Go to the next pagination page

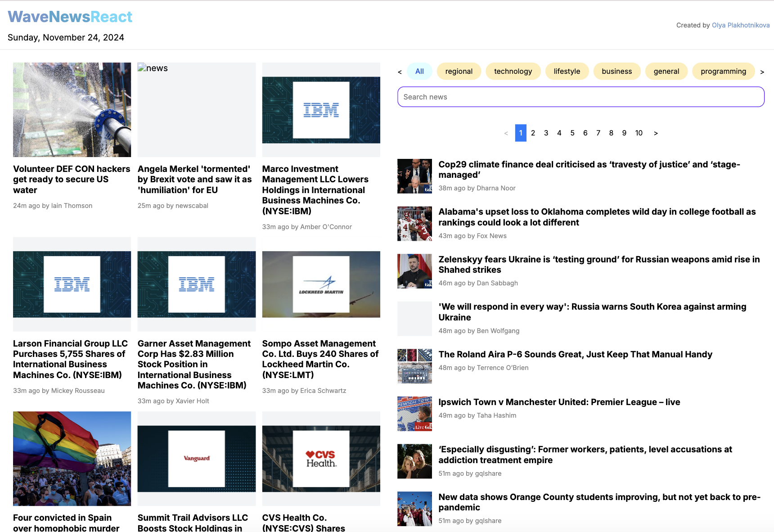pyautogui.click(x=656, y=133)
